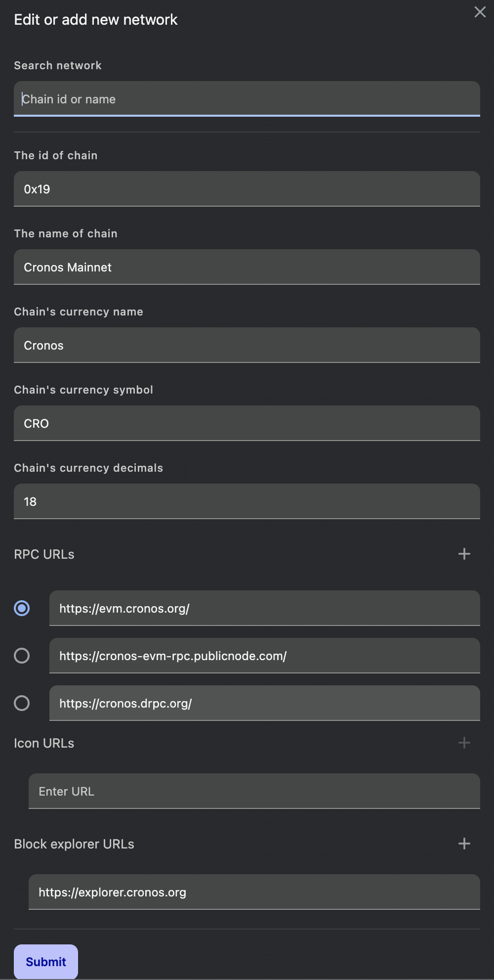Click the currency decimals field showing 18
The image size is (494, 980).
pos(247,501)
